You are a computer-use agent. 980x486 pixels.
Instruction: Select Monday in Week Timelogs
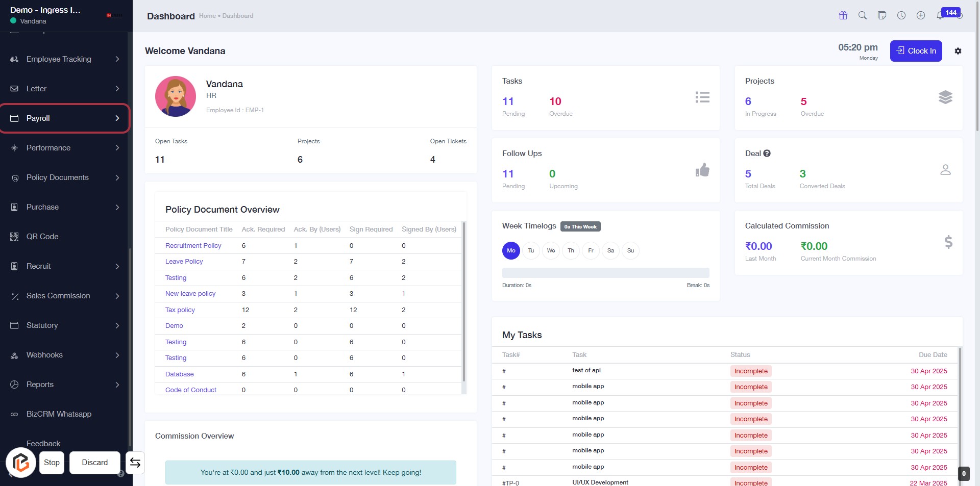[511, 250]
